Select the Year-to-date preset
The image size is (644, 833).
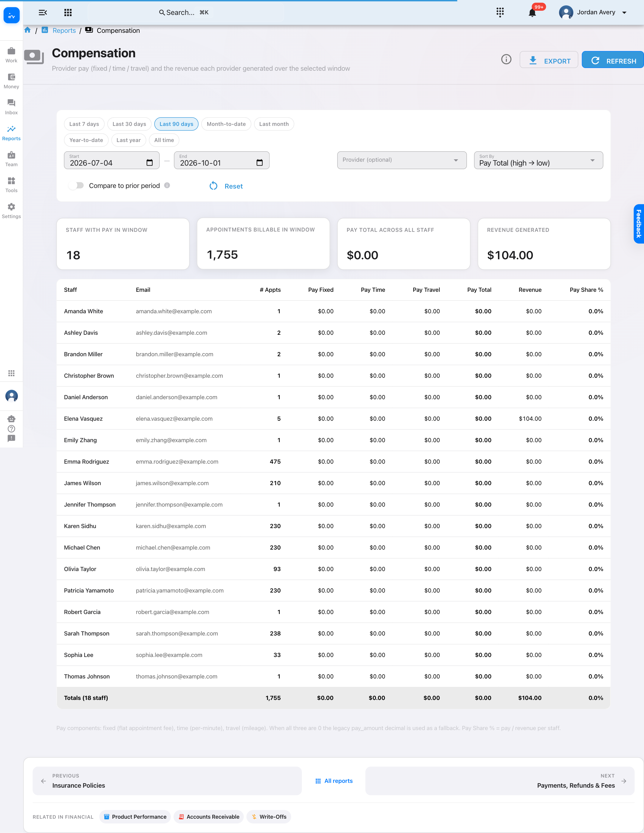coord(86,140)
